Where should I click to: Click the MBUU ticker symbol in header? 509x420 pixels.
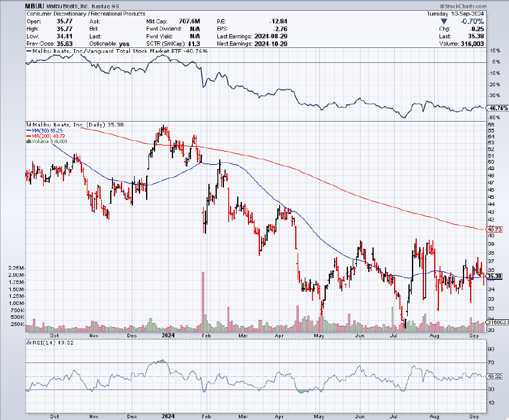[35, 6]
